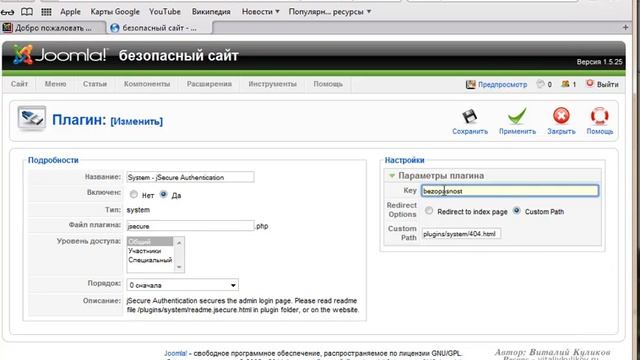Screen dimensions: 640x360
Task: Open Карты Google bookmark
Action: [115, 12]
